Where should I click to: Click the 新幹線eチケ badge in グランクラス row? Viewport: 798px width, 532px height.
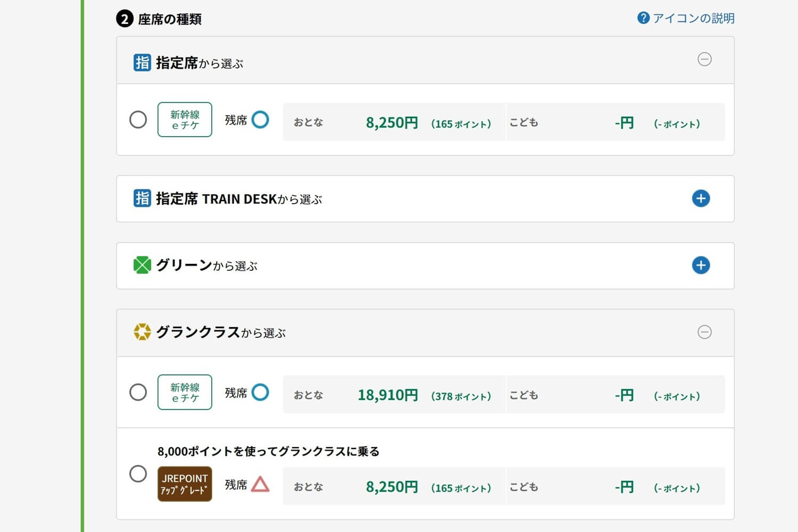coord(185,393)
